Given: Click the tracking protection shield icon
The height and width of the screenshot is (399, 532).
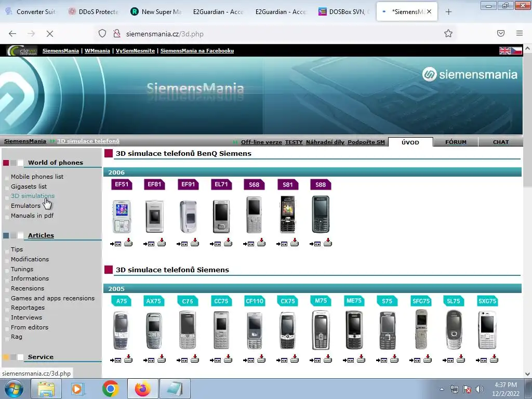Looking at the screenshot, I should 102,34.
